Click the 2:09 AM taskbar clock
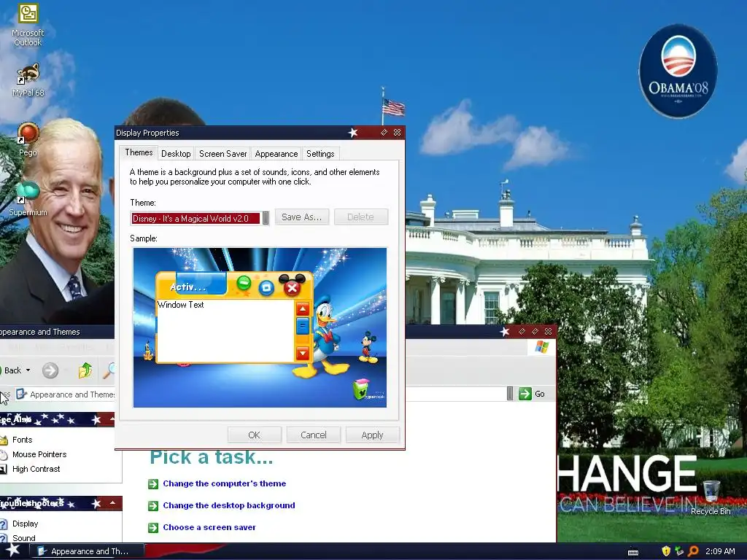The image size is (747, 560). point(720,551)
